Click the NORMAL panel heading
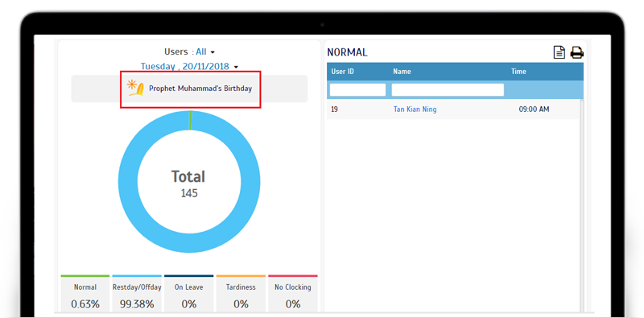This screenshot has height=318, width=644. click(347, 52)
